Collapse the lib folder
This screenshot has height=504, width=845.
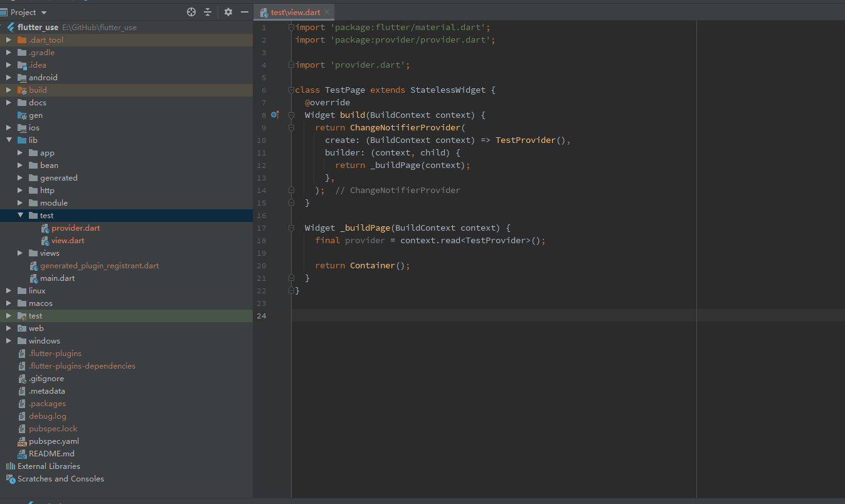(x=9, y=140)
